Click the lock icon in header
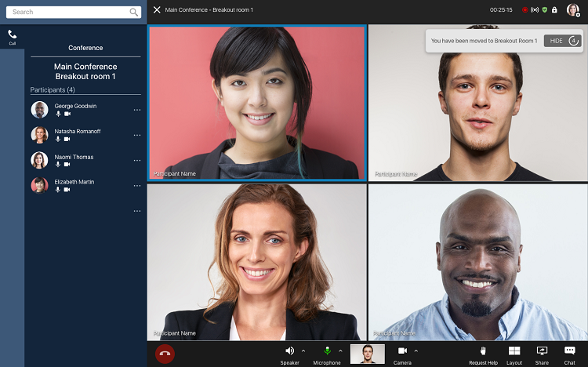The image size is (588, 367). click(554, 10)
